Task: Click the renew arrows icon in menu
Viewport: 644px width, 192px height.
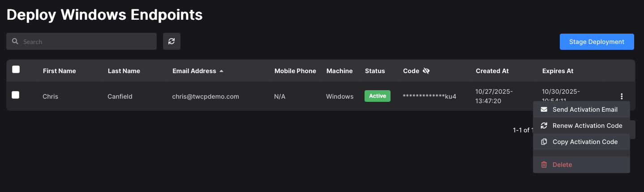Action: (x=544, y=126)
